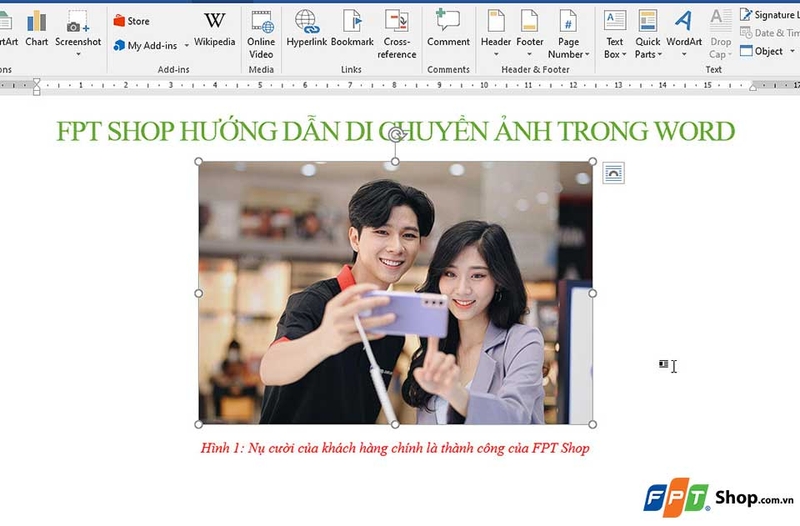The image size is (800, 526).
Task: Open the Footer options
Action: [x=530, y=34]
